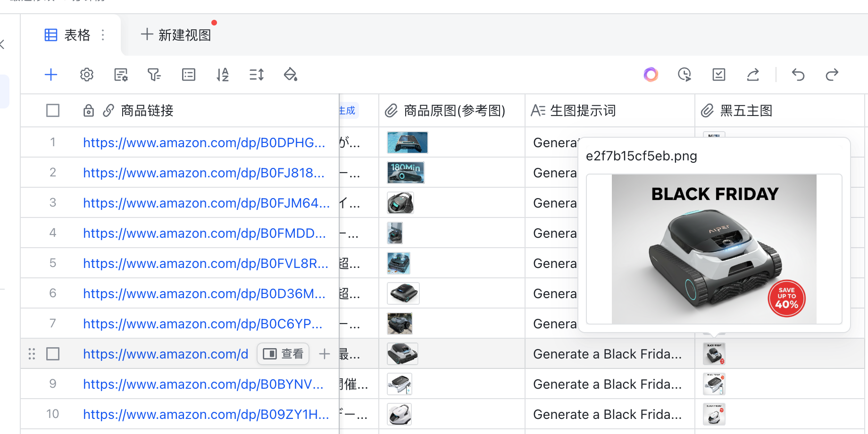Undo the last action

(798, 75)
